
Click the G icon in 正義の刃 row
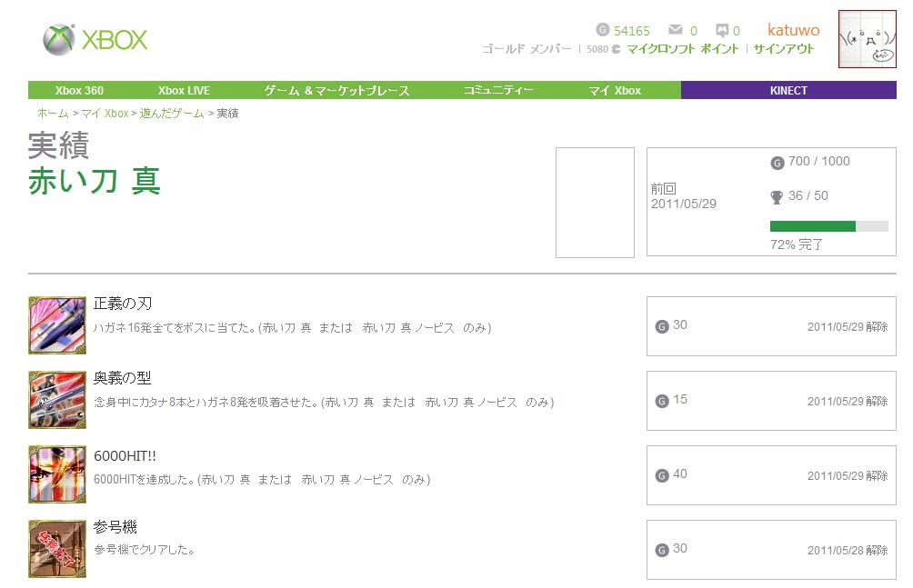click(662, 326)
